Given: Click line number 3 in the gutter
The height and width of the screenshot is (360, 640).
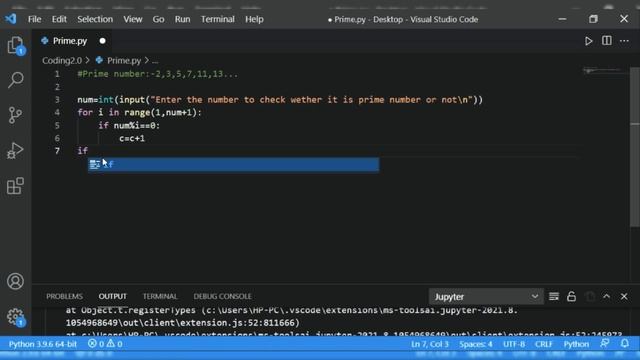Looking at the screenshot, I should pos(57,100).
